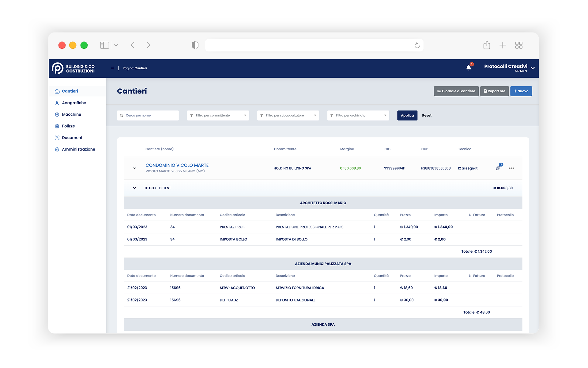Click the Building & Co Costruzioni logo
This screenshot has height=368, width=588.
coord(73,68)
